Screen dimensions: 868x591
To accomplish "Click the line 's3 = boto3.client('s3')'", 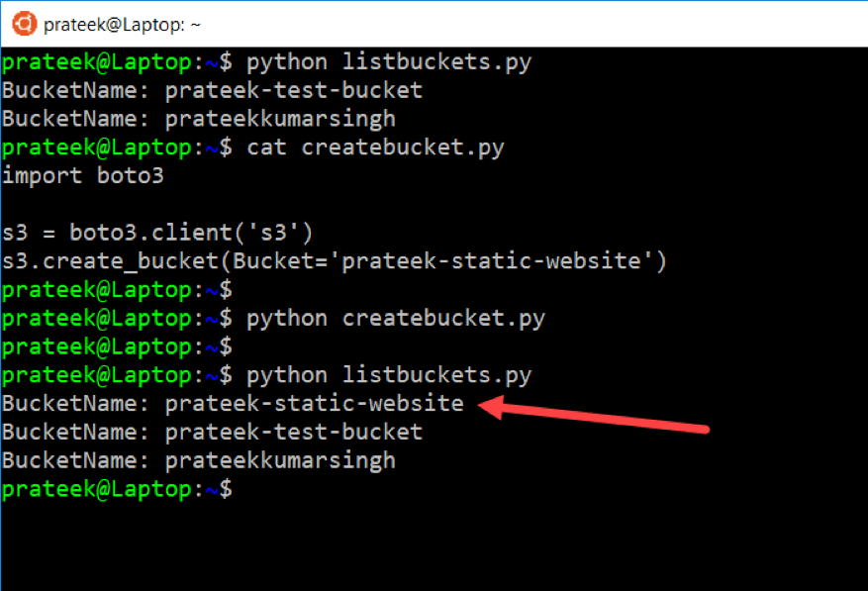I will click(x=157, y=234).
